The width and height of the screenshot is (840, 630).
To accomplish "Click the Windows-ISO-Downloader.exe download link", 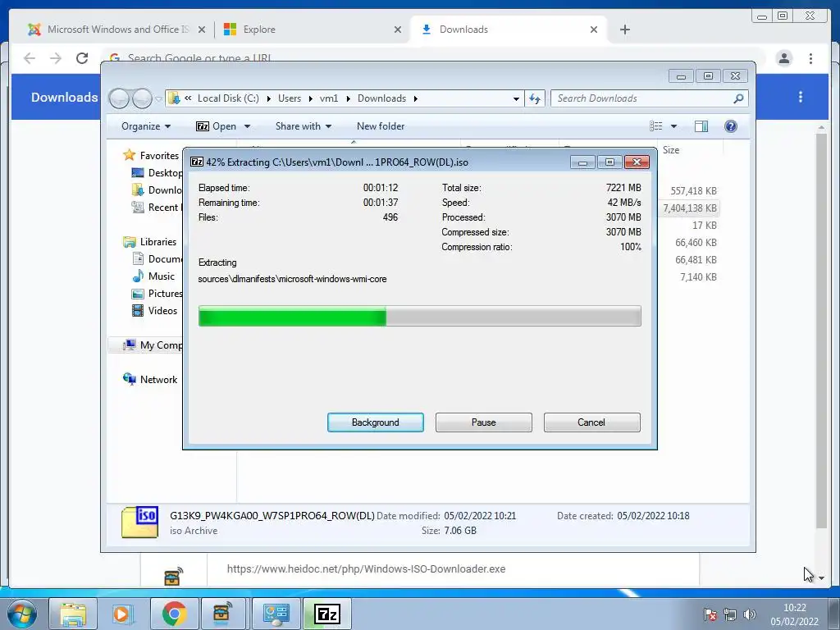I will tap(366, 569).
